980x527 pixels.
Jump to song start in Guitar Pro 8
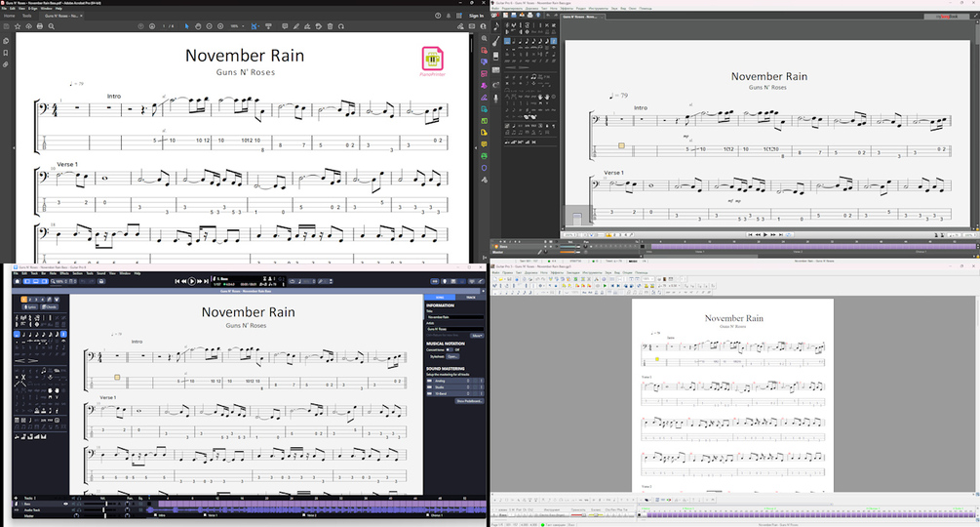[x=177, y=281]
